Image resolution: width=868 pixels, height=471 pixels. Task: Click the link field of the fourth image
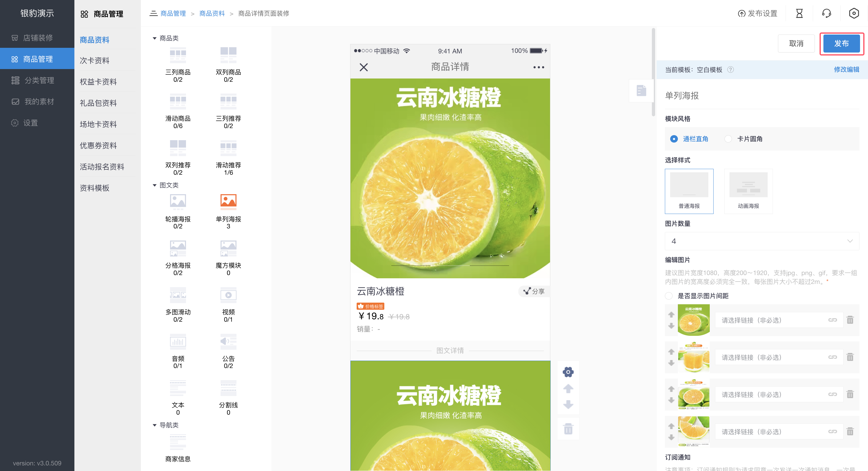pyautogui.click(x=779, y=431)
